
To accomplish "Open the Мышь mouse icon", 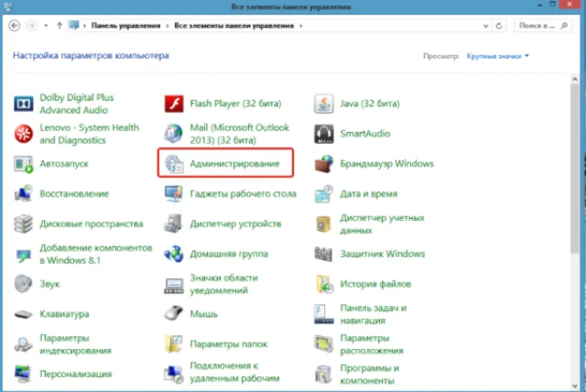I will (174, 313).
